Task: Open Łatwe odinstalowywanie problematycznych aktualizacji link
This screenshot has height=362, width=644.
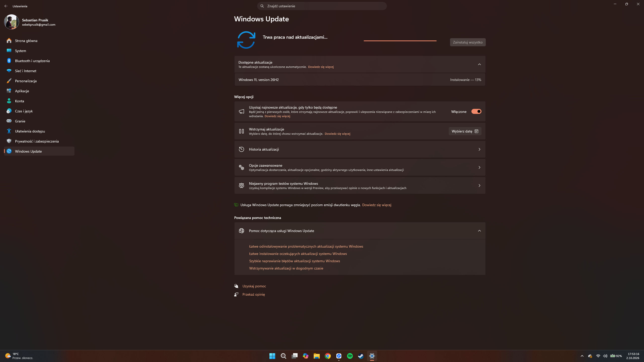Action: coord(306,246)
